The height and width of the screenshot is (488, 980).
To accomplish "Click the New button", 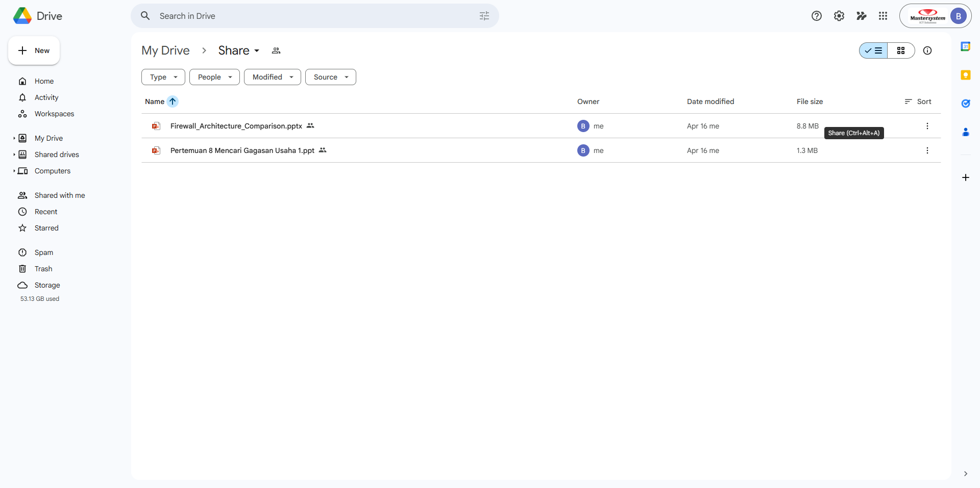I will coord(34,50).
